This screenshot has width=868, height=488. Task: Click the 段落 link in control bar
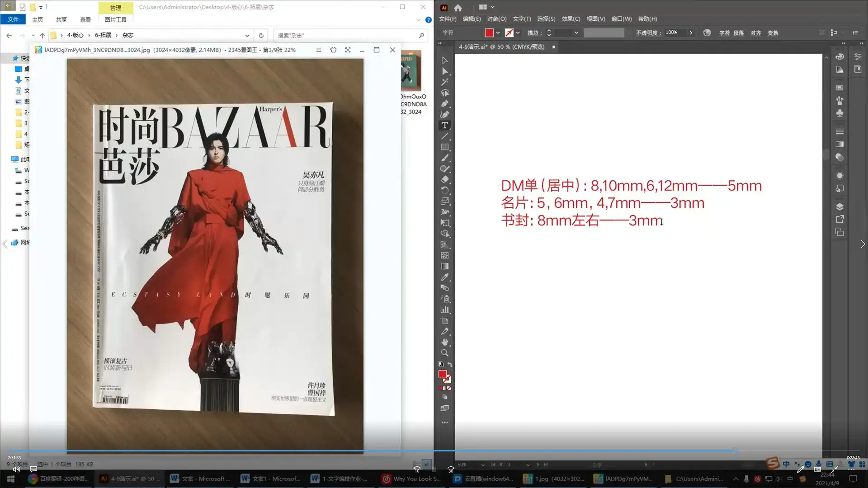point(738,33)
